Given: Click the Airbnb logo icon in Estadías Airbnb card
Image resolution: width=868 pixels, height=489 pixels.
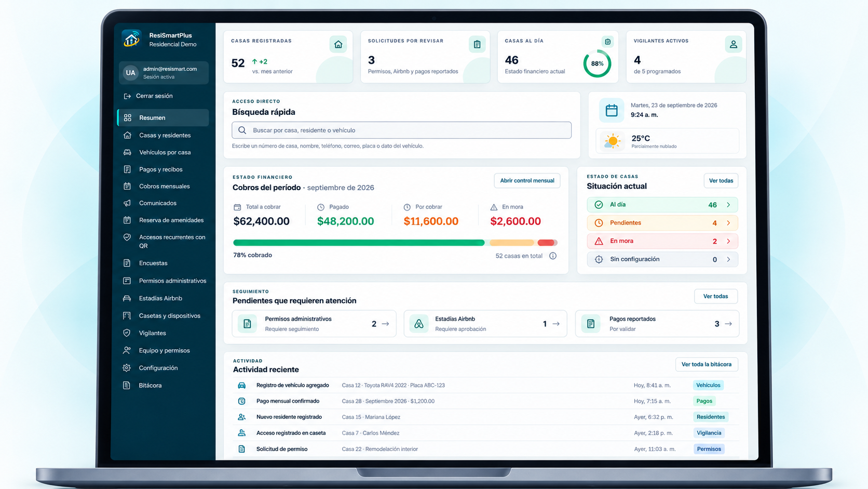Looking at the screenshot, I should pyautogui.click(x=419, y=324).
